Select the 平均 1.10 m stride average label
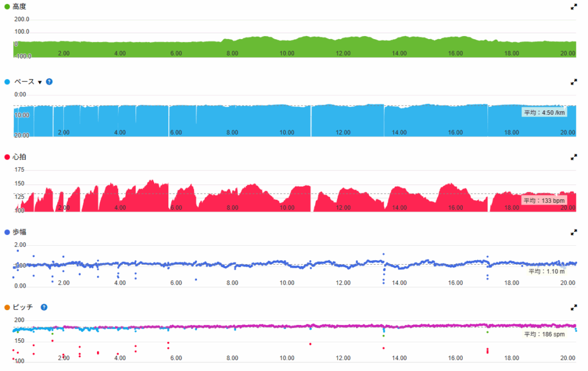The image size is (588, 371). click(546, 271)
